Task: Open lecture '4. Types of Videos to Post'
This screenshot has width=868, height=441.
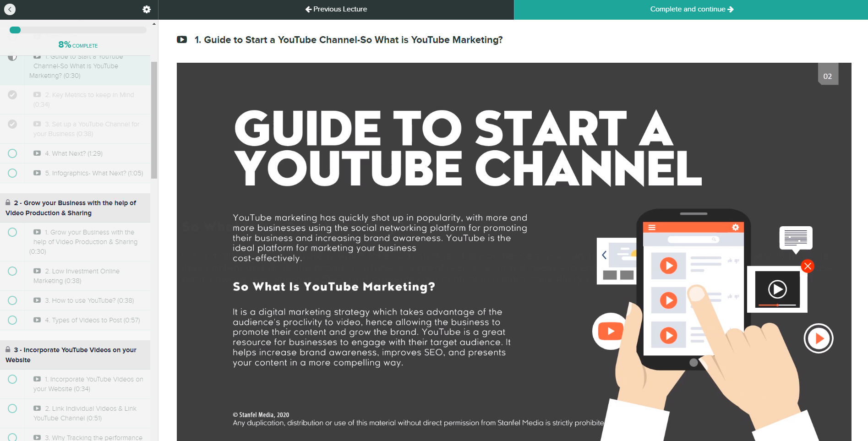Action: (92, 320)
